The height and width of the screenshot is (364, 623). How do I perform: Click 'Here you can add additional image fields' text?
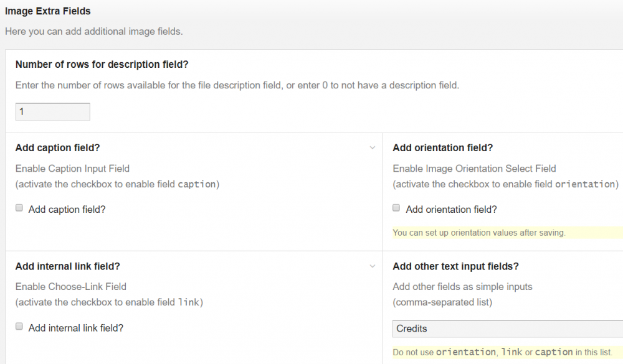[x=93, y=31]
